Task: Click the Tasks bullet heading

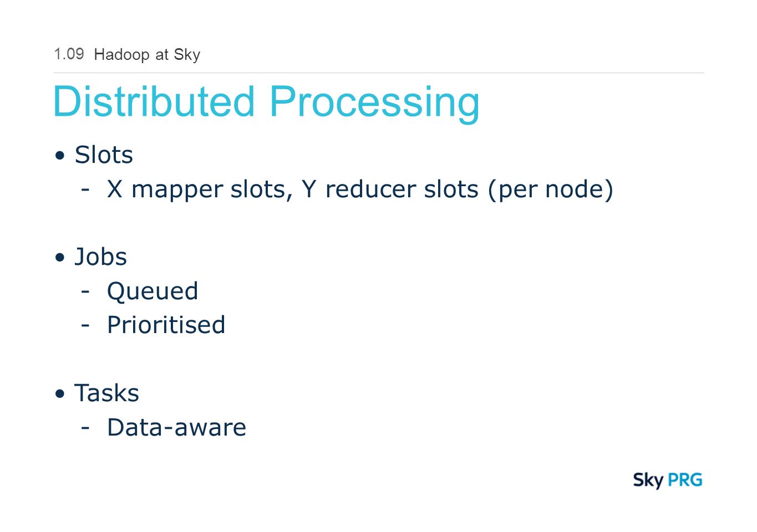Action: click(x=106, y=393)
